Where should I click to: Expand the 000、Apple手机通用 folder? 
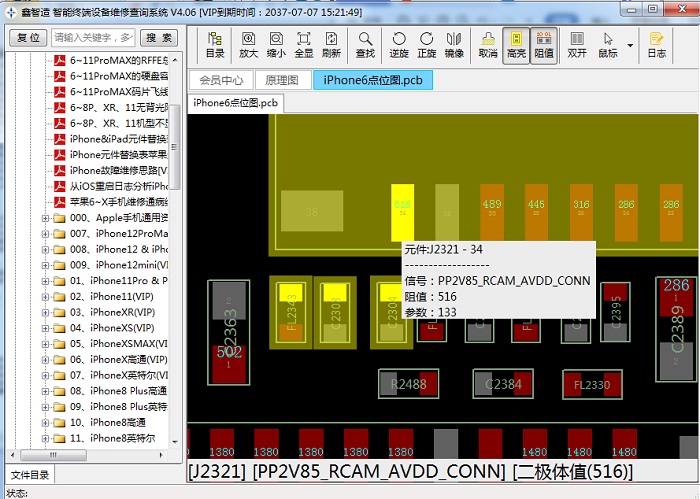pos(45,218)
